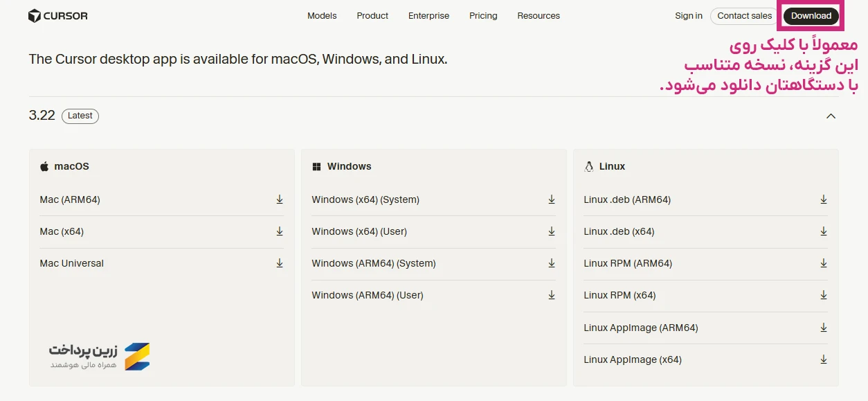This screenshot has width=868, height=401.
Task: Select the Mac (x64) download link
Action: 62,231
